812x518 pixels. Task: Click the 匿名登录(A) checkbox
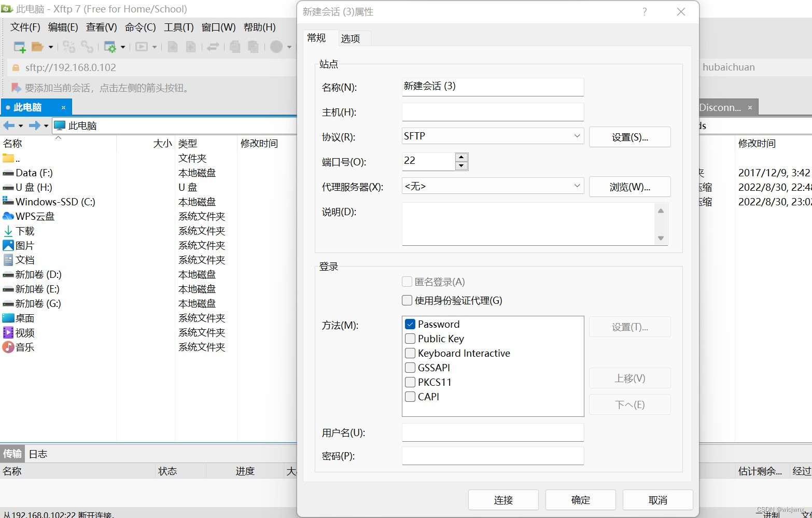[407, 282]
